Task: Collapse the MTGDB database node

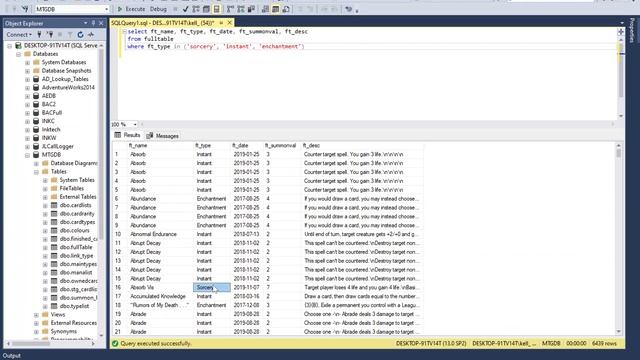Action: coord(27,155)
